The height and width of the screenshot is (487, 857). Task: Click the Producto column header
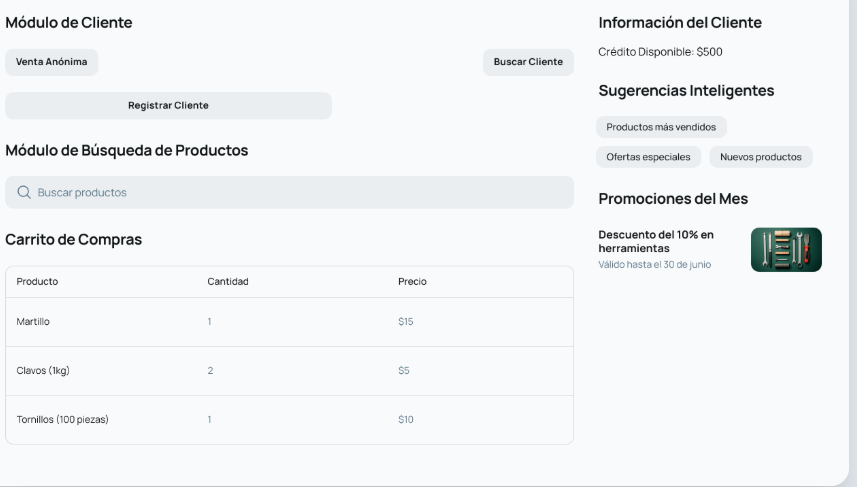(37, 282)
